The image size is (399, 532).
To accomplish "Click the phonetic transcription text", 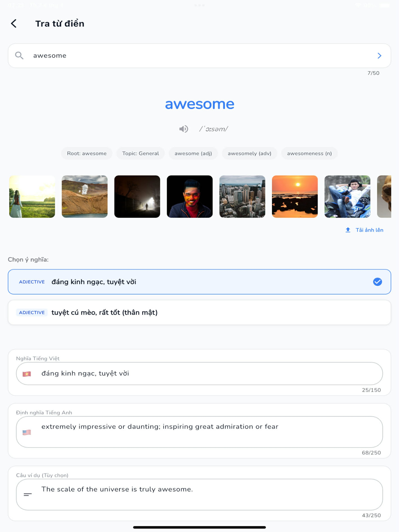I will point(213,129).
